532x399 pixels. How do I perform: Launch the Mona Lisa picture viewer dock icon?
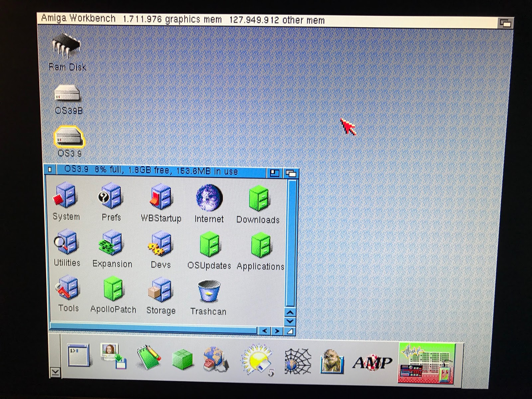point(113,356)
